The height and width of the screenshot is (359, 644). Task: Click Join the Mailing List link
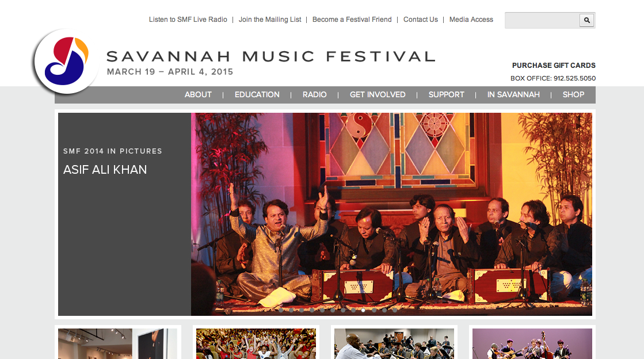270,20
